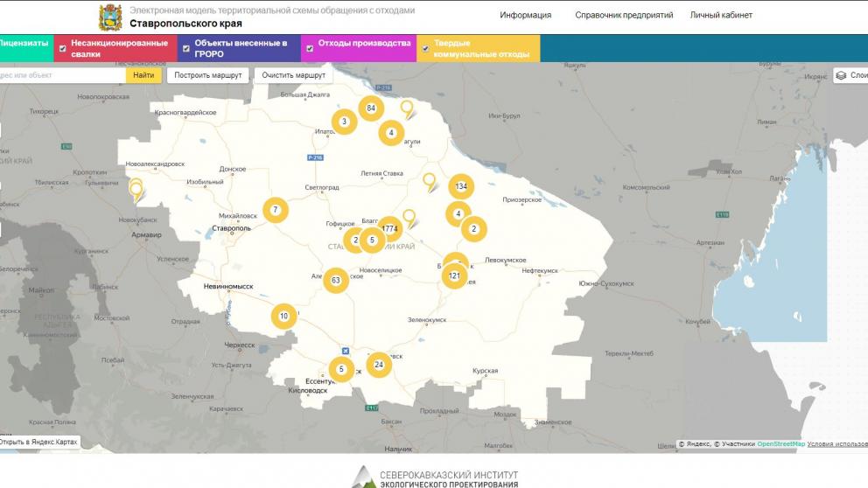Disable the Отходы производства layer checkbox
This screenshot has height=488, width=868.
click(x=310, y=49)
